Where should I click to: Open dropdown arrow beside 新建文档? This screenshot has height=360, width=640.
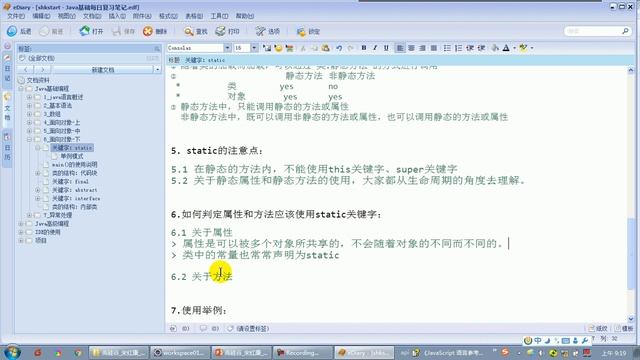(157, 70)
